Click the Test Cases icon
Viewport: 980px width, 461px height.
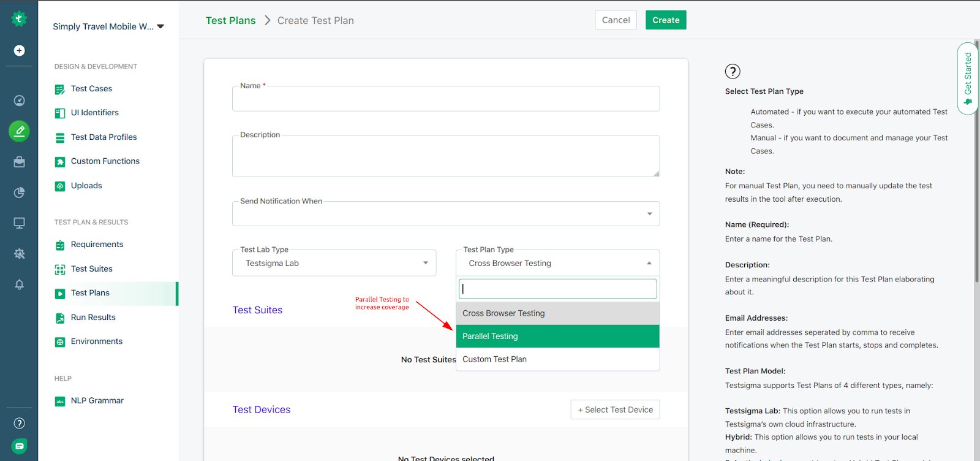click(x=60, y=90)
